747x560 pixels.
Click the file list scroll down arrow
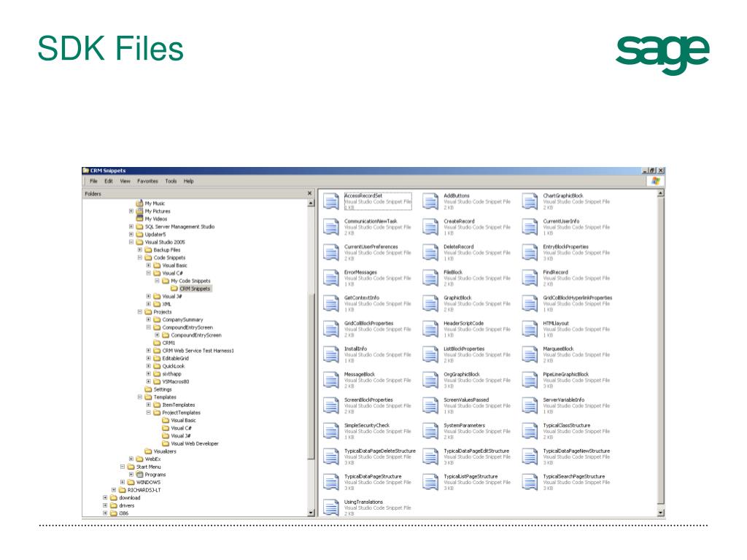[660, 513]
